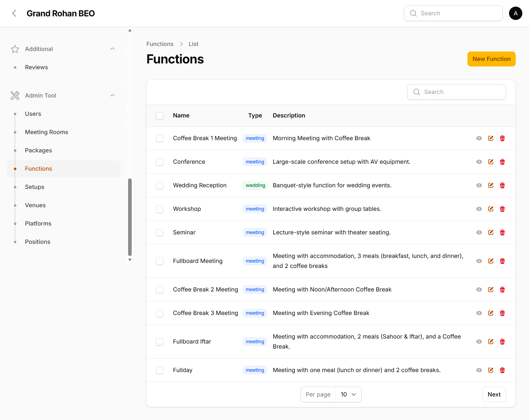Image resolution: width=529 pixels, height=420 pixels.
Task: Open the user avatar menu
Action: click(515, 13)
